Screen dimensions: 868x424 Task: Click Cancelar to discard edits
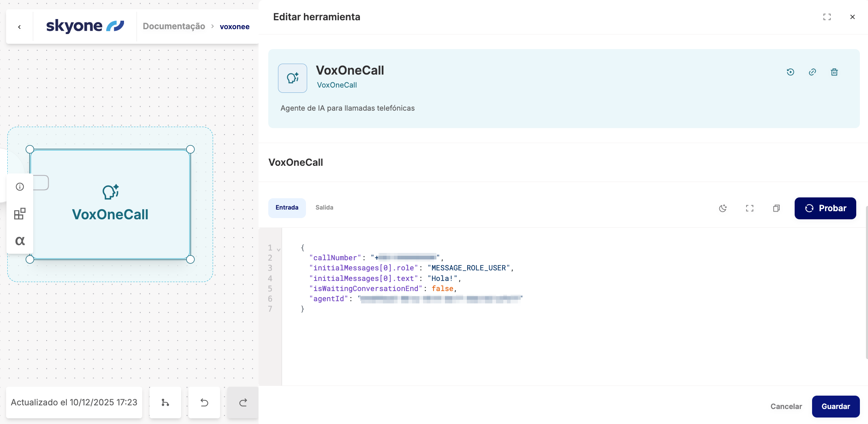tap(786, 407)
